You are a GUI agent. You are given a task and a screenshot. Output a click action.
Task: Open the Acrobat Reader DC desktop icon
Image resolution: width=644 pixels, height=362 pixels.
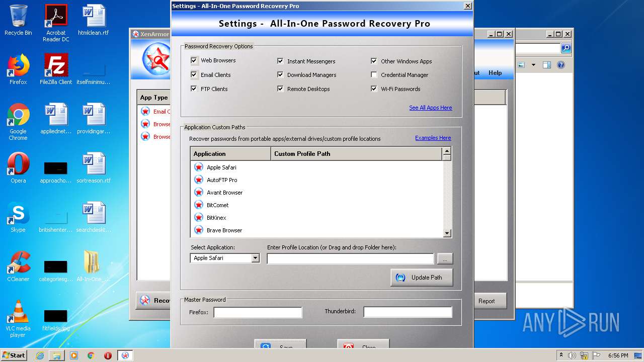click(x=56, y=23)
